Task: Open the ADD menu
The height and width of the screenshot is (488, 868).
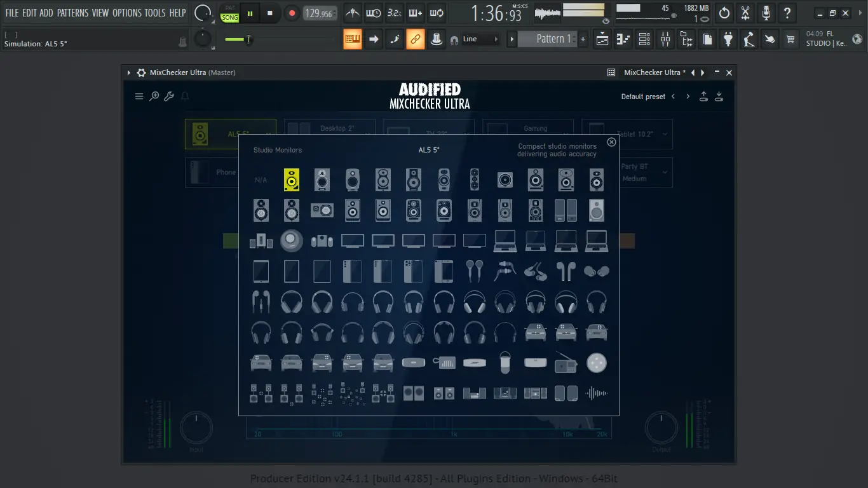Action: coord(46,13)
